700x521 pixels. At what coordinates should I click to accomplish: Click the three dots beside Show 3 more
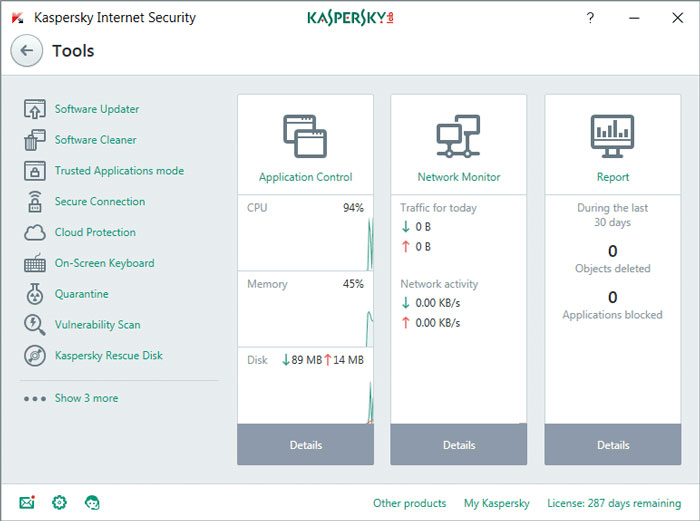click(35, 398)
